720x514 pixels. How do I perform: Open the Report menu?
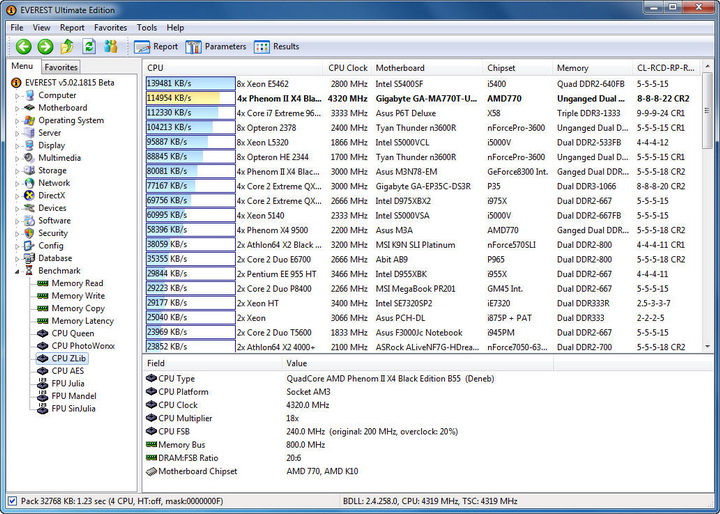(72, 28)
